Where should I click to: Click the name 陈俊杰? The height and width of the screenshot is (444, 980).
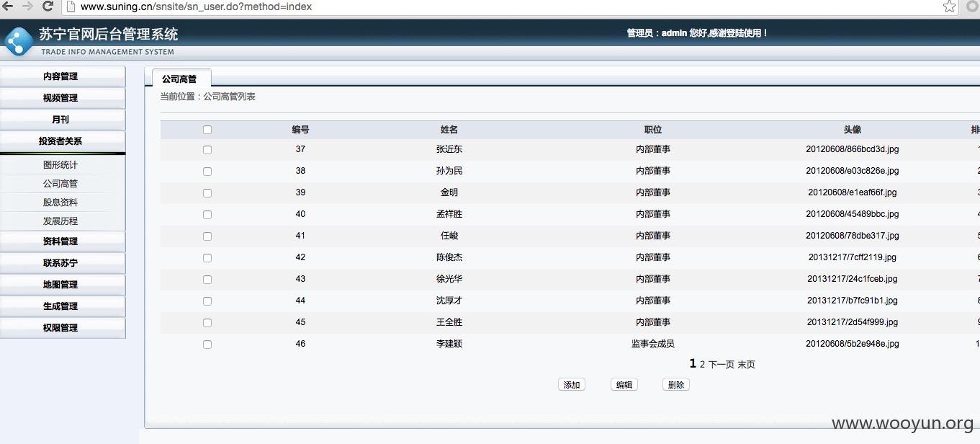pos(449,257)
